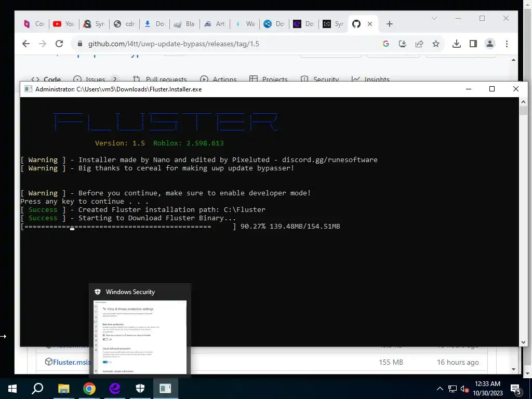This screenshot has height=399, width=532.
Task: Open the Actions tab on GitHub
Action: 218,79
